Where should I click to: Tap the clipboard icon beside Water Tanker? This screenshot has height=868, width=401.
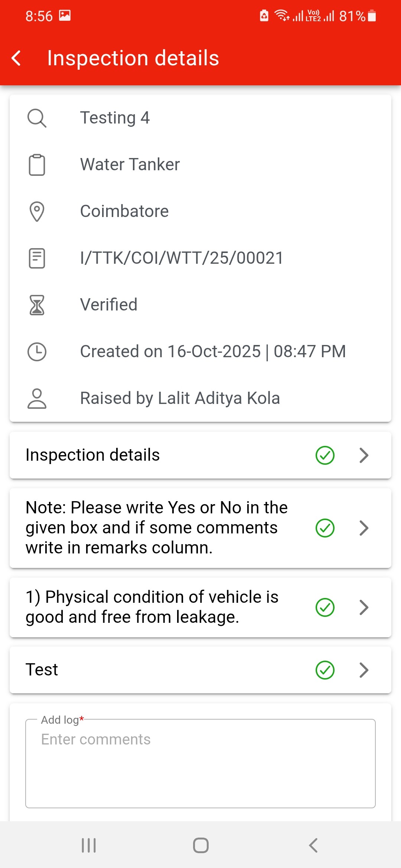coord(37,165)
